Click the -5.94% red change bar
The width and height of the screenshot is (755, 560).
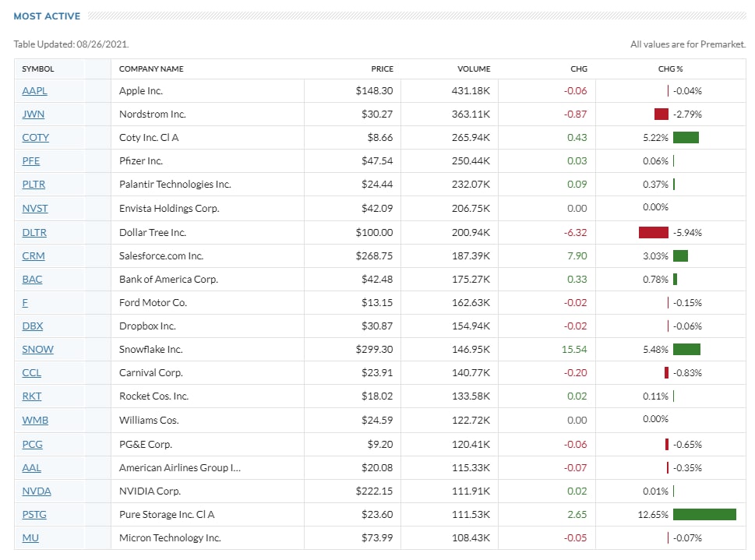(654, 233)
